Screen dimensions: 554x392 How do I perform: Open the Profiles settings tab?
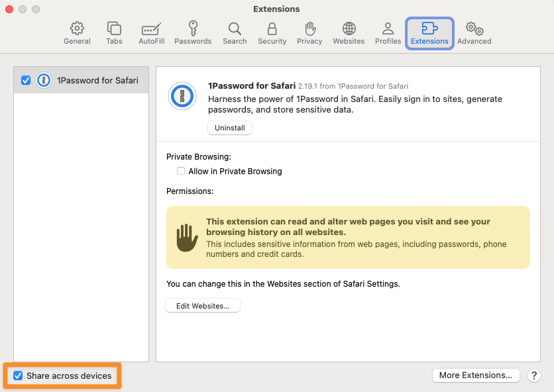[388, 33]
